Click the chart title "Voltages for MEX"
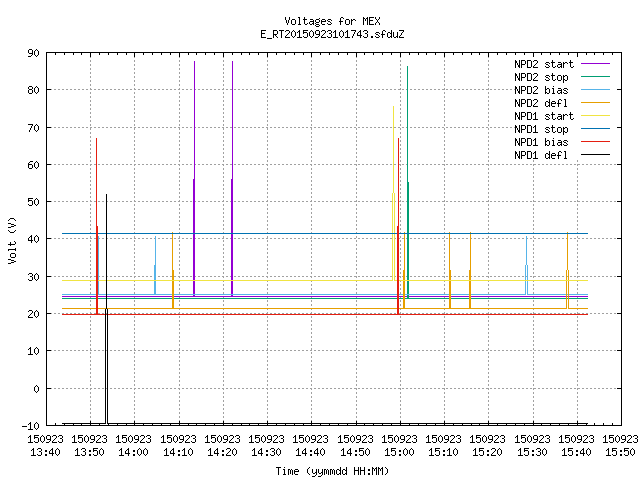The width and height of the screenshot is (640, 480). pos(332,21)
